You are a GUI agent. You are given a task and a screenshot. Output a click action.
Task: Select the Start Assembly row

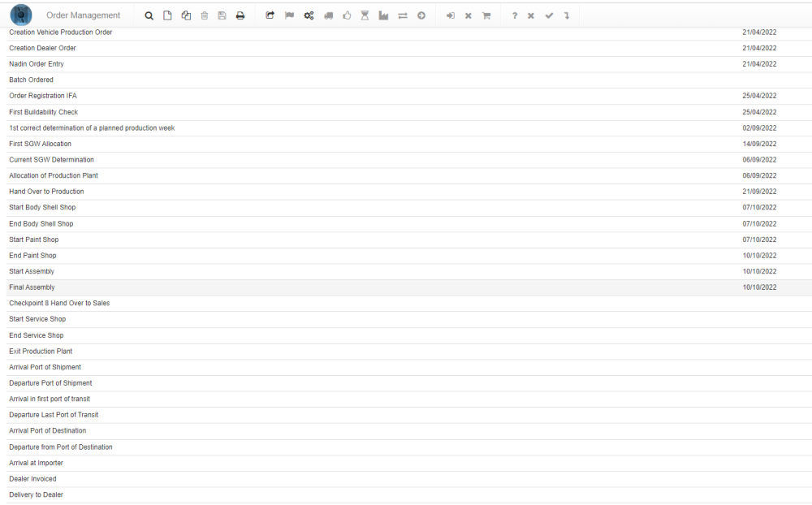(409, 272)
